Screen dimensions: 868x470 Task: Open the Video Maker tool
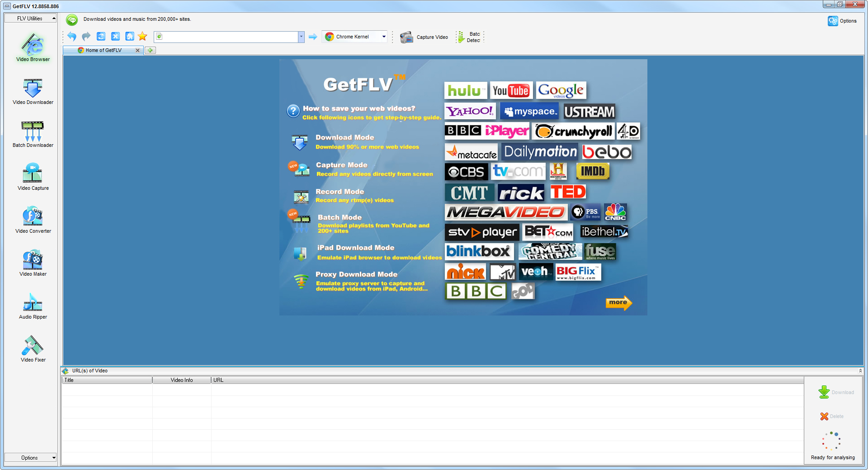pyautogui.click(x=33, y=263)
